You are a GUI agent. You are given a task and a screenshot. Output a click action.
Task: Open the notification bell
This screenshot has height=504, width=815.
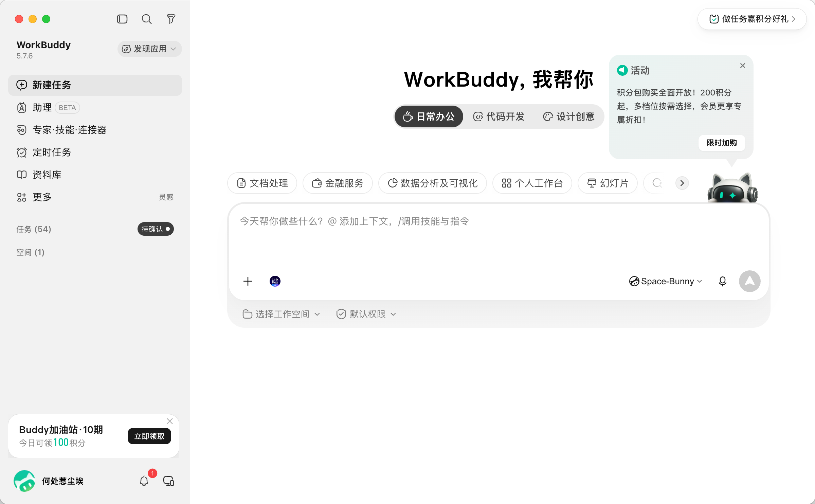(144, 481)
